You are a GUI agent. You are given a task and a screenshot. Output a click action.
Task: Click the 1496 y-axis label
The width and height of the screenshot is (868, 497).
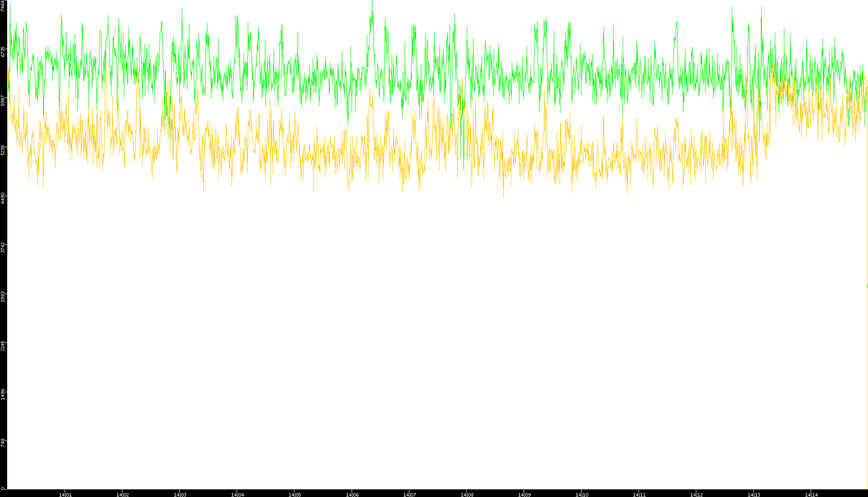tap(3, 394)
